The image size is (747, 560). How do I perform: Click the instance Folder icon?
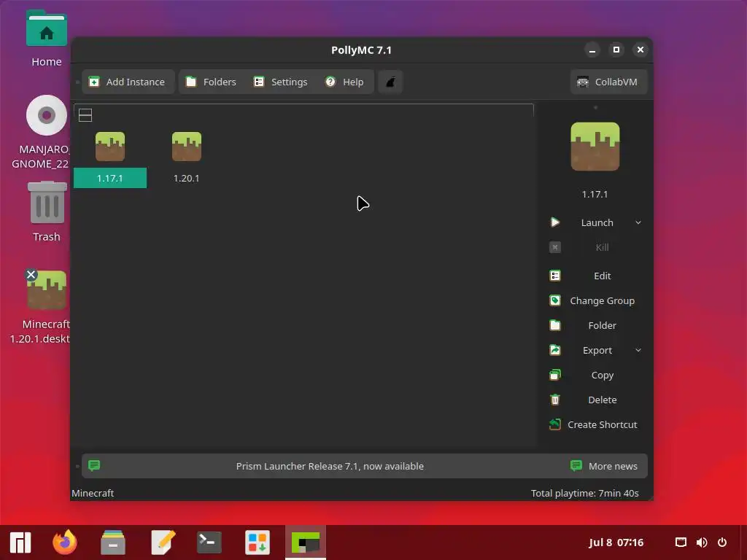coord(555,325)
